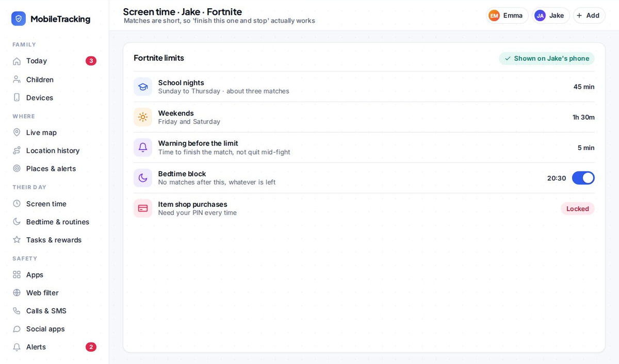This screenshot has width=619, height=364.
Task: Click the Today badge showing 3
Action: click(91, 61)
